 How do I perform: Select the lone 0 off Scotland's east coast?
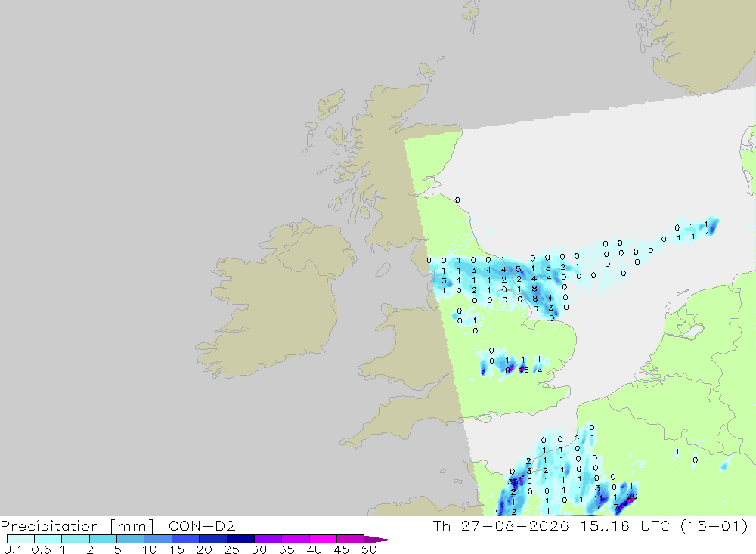(457, 200)
